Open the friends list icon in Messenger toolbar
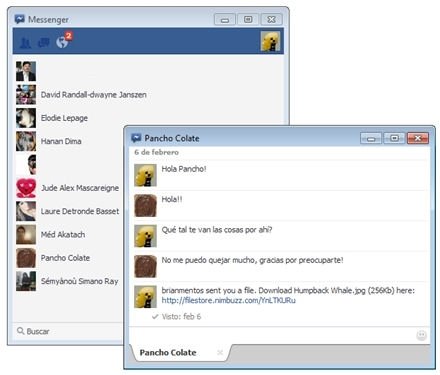 click(x=25, y=42)
